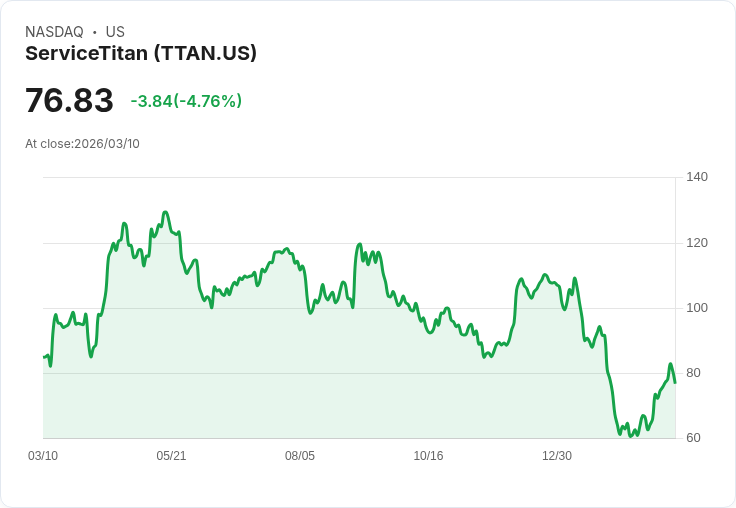The image size is (736, 508).
Task: Click the last data point ending the price line
Action: [x=675, y=383]
